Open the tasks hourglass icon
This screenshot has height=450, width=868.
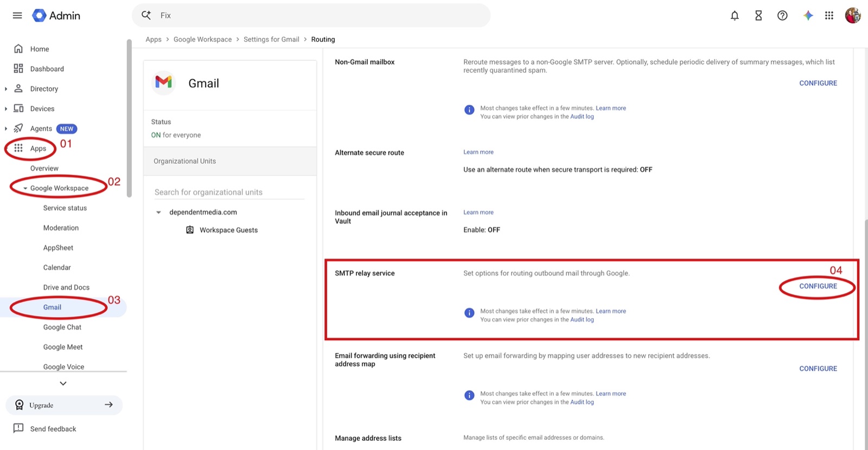click(758, 15)
